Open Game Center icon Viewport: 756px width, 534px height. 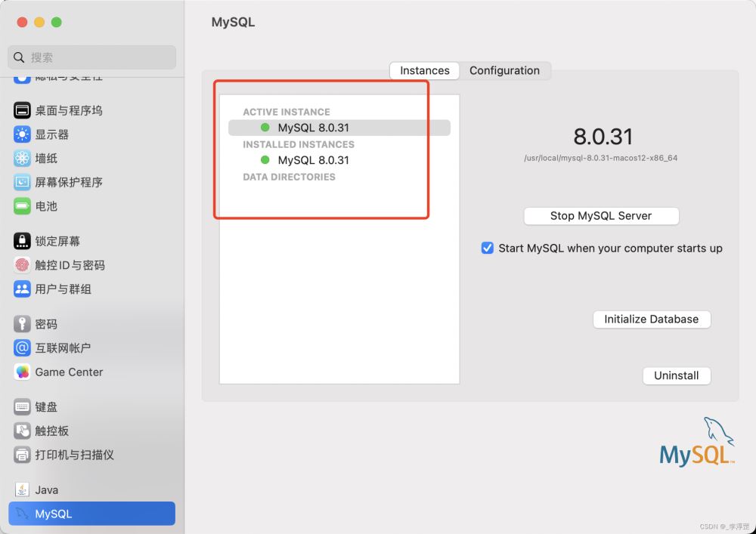click(x=22, y=372)
